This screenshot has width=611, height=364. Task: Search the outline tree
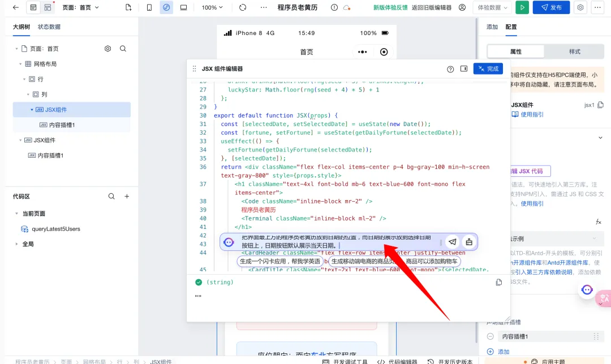(123, 49)
